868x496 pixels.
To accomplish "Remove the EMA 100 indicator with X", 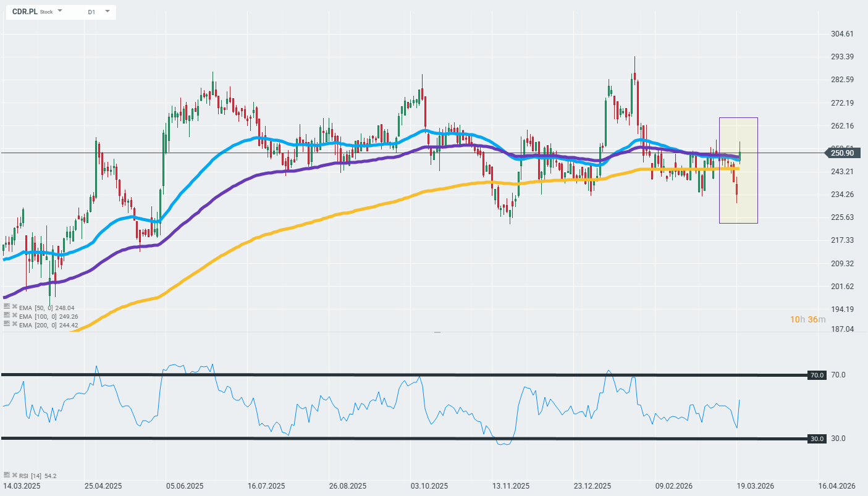I will point(14,316).
